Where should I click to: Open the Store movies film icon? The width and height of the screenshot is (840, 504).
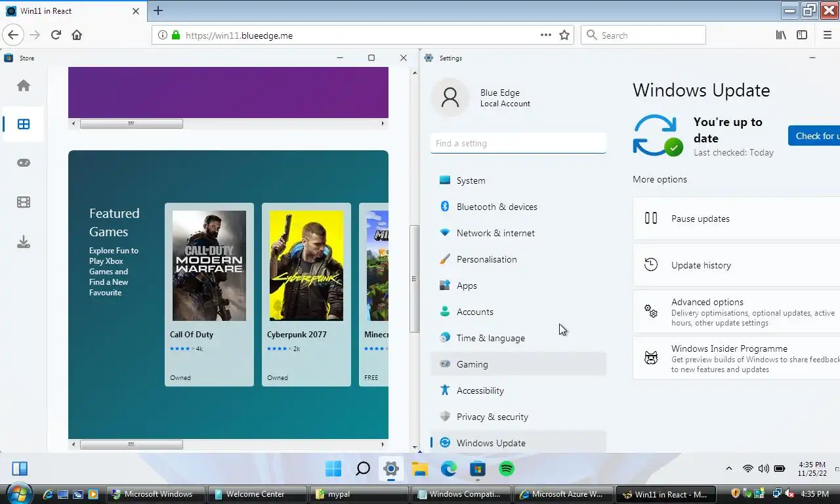tap(24, 202)
